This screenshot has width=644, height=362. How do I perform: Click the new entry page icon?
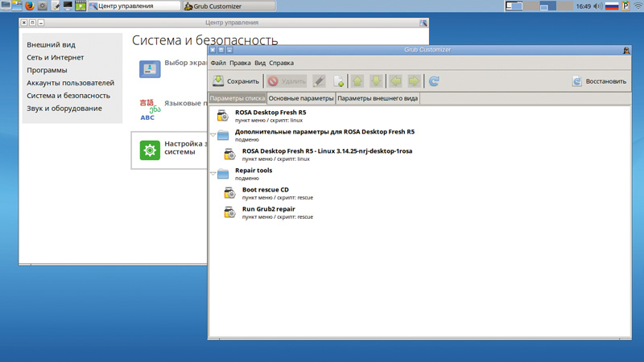(x=338, y=81)
